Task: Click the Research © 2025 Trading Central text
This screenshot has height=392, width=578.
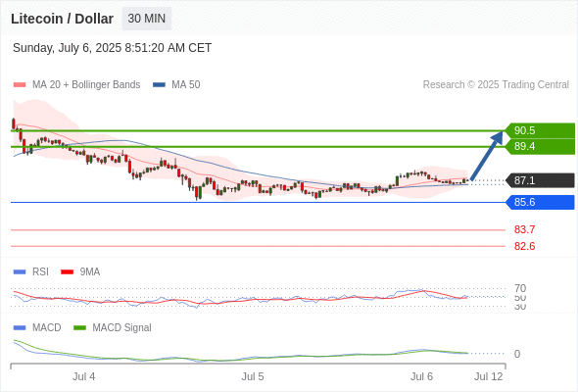Action: 496,85
